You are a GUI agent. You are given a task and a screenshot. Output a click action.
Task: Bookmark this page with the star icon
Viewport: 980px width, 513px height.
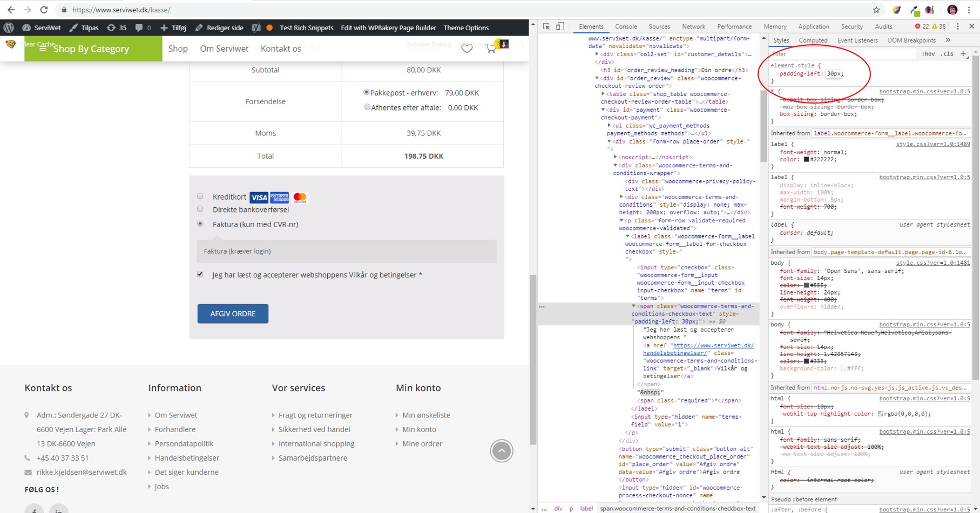pos(876,10)
